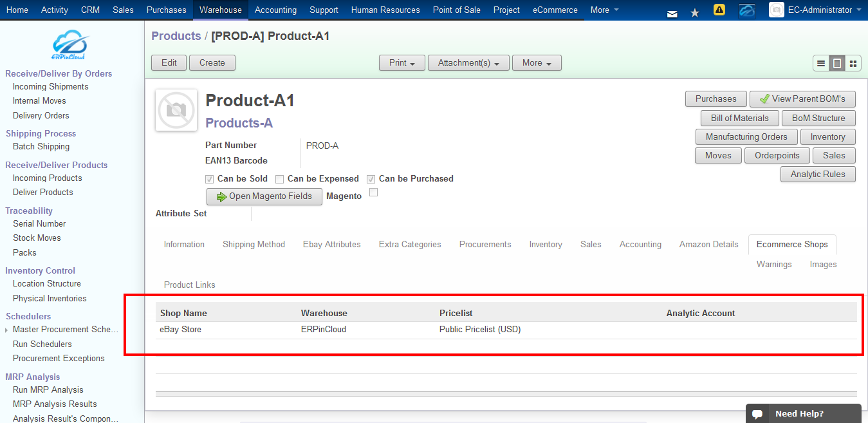Click the BoM Structure button
868x423 pixels.
(818, 118)
